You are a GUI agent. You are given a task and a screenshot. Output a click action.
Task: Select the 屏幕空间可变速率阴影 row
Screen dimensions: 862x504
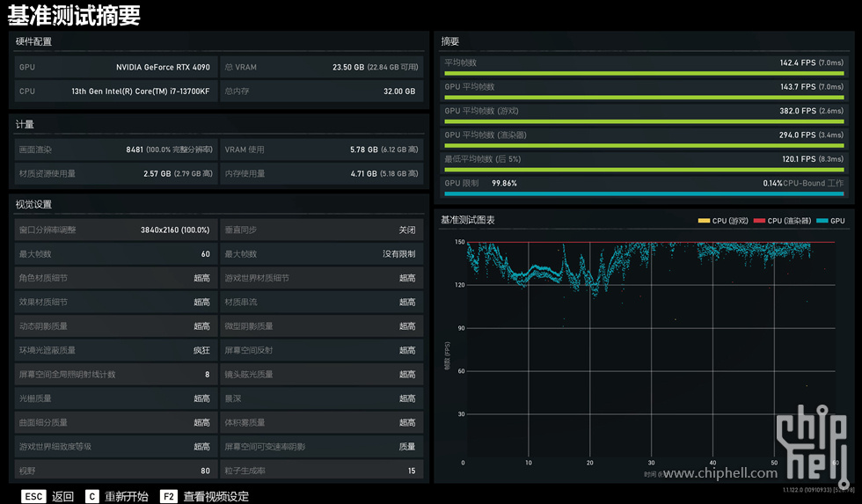(320, 447)
